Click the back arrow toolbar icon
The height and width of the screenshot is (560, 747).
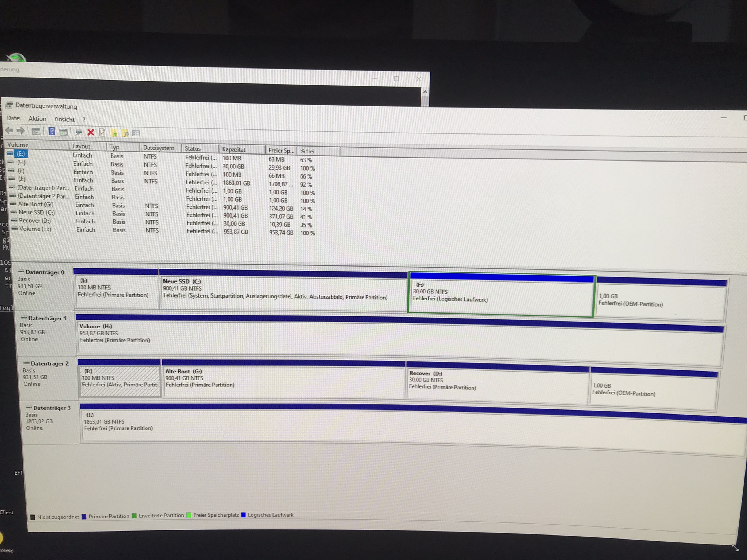click(9, 131)
